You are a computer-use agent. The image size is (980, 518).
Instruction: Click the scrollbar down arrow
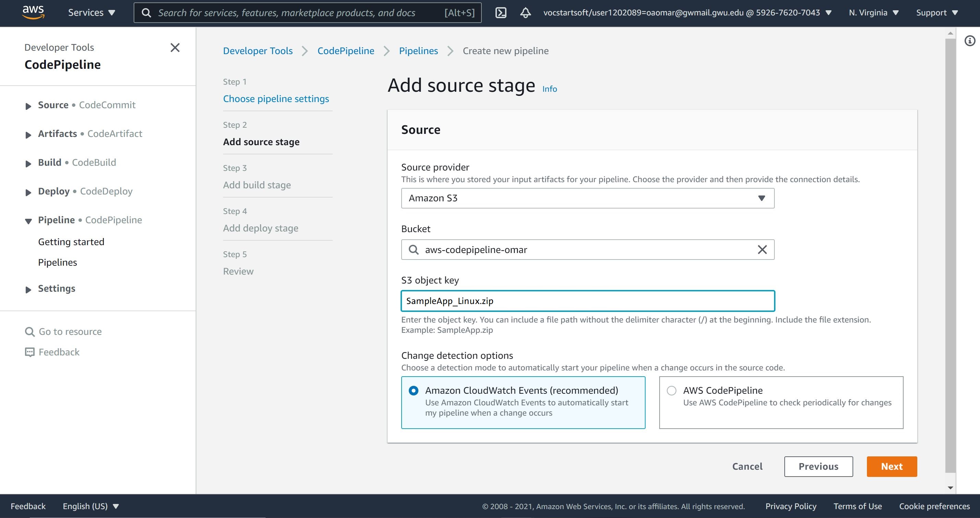pyautogui.click(x=950, y=488)
